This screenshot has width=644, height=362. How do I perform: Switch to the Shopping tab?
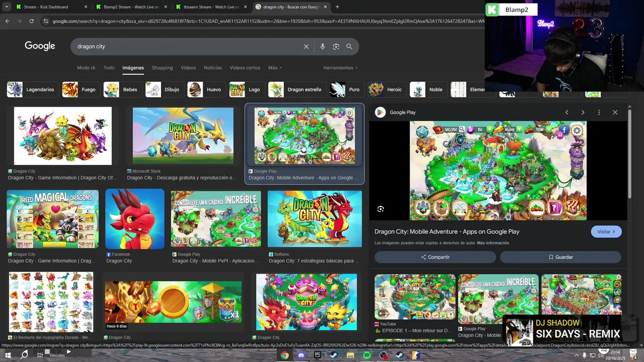(162, 68)
